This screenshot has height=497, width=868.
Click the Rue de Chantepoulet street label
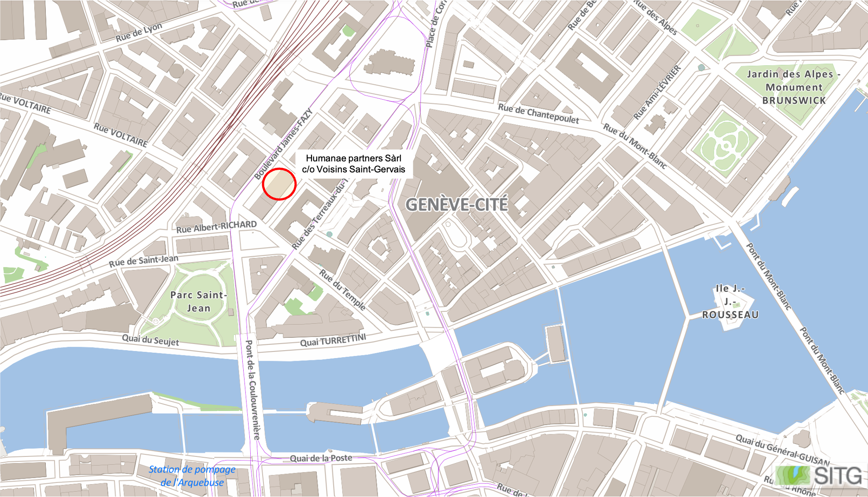coord(538,113)
